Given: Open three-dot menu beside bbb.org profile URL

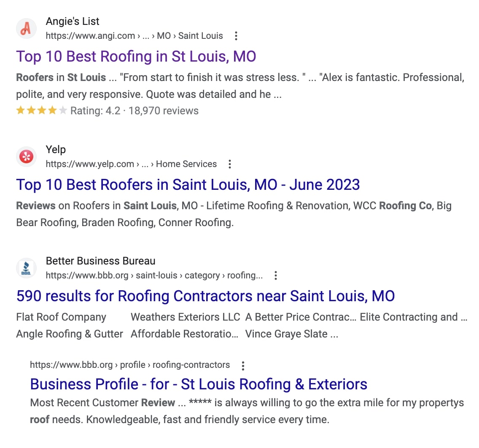Looking at the screenshot, I should (x=243, y=365).
